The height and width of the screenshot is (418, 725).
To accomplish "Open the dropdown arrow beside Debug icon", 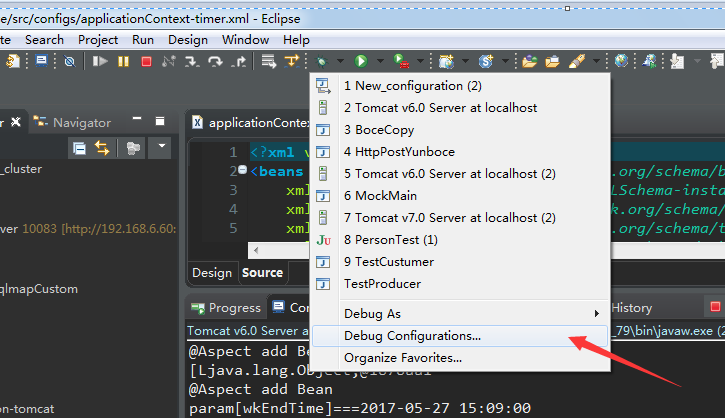I will [x=340, y=61].
